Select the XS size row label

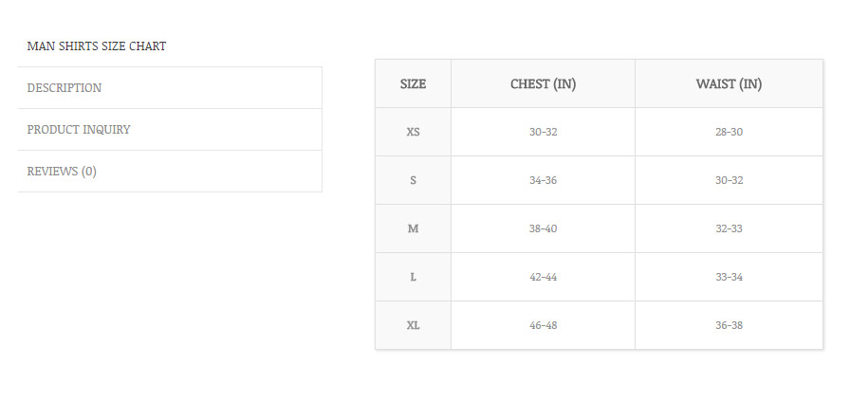pyautogui.click(x=413, y=133)
